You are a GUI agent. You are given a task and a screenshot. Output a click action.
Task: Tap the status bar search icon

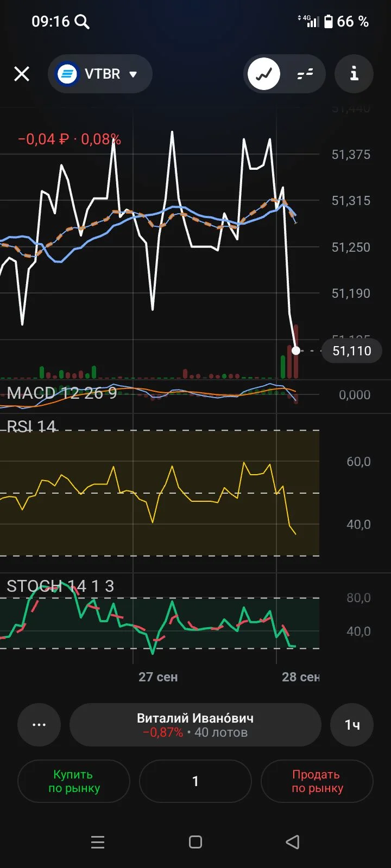[82, 22]
